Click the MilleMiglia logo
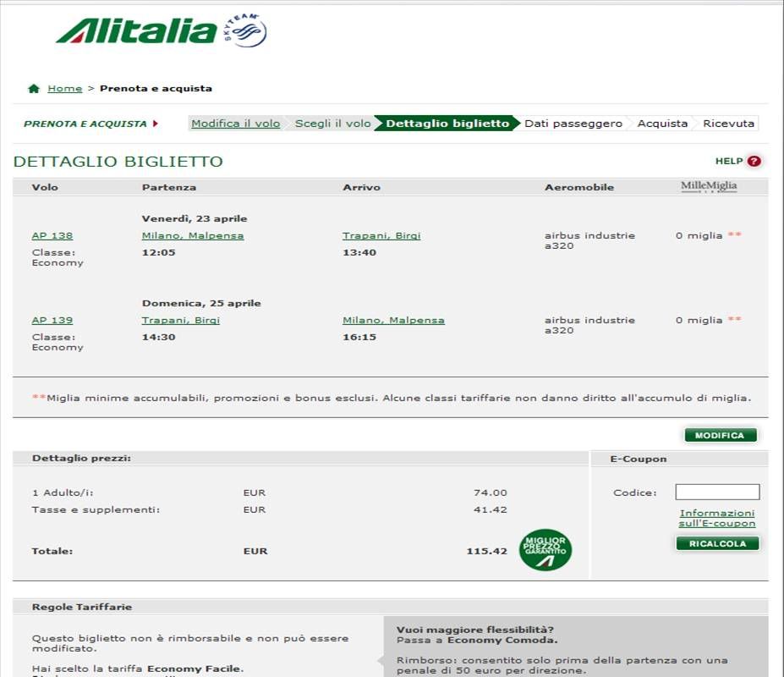The height and width of the screenshot is (677, 784). [709, 186]
